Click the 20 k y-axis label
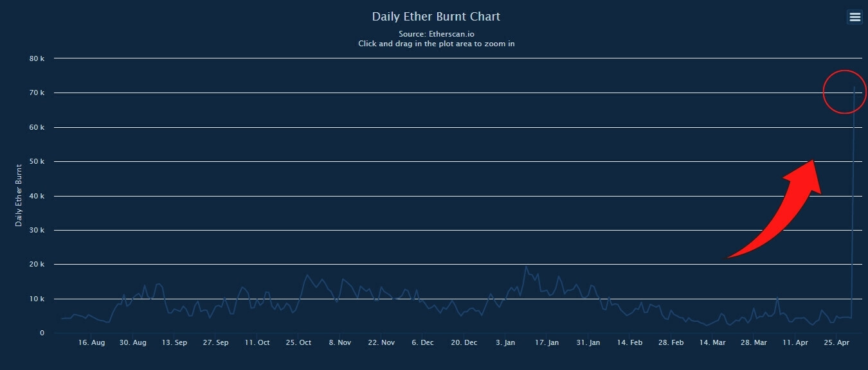The width and height of the screenshot is (868, 370). tap(38, 264)
